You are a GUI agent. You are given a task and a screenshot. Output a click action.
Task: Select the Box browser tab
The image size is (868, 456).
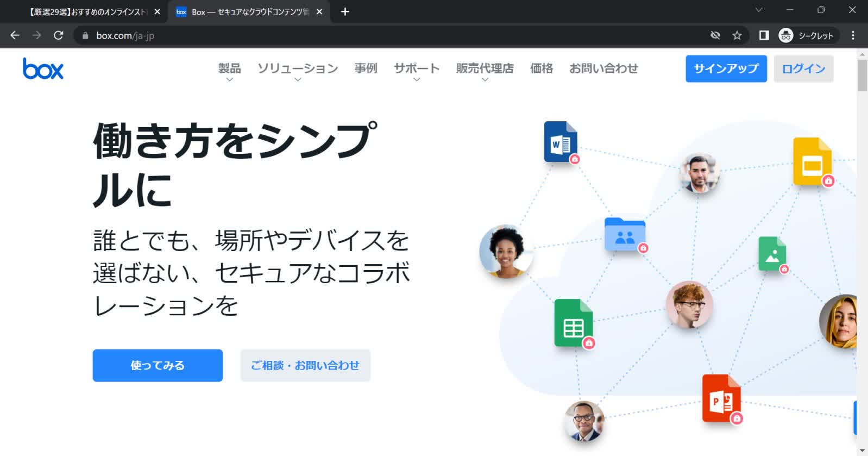tap(250, 11)
